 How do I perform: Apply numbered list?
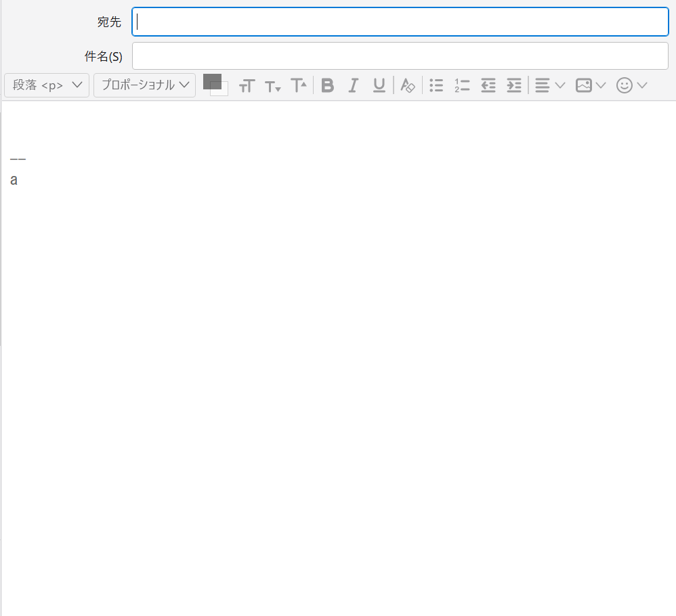point(462,85)
